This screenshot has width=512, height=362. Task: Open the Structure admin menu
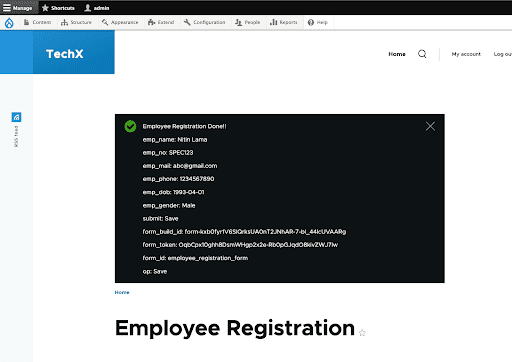[x=76, y=22]
